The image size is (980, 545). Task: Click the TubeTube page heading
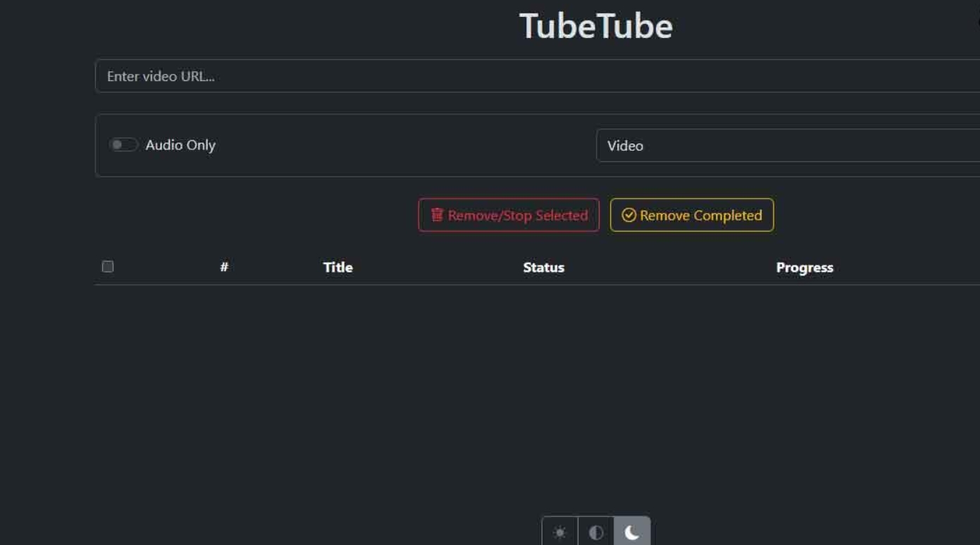click(596, 26)
